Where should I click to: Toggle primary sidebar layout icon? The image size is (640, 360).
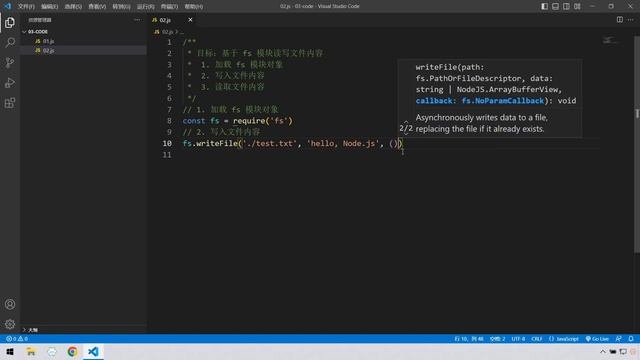pyautogui.click(x=544, y=6)
